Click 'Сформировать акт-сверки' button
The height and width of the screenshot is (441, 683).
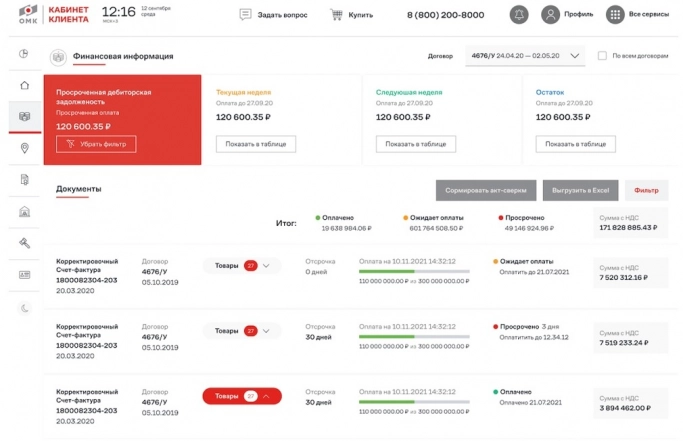pos(486,190)
